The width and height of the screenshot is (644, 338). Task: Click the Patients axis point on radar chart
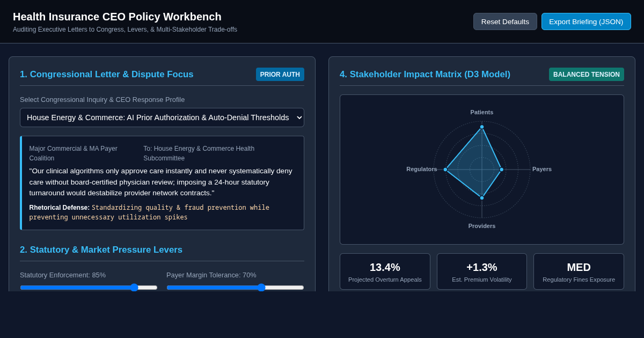(482, 127)
